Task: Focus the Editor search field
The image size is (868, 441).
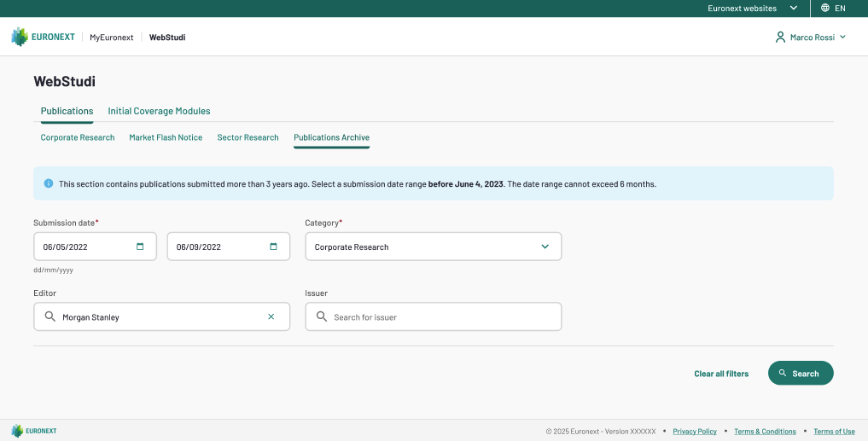Action: coord(161,316)
